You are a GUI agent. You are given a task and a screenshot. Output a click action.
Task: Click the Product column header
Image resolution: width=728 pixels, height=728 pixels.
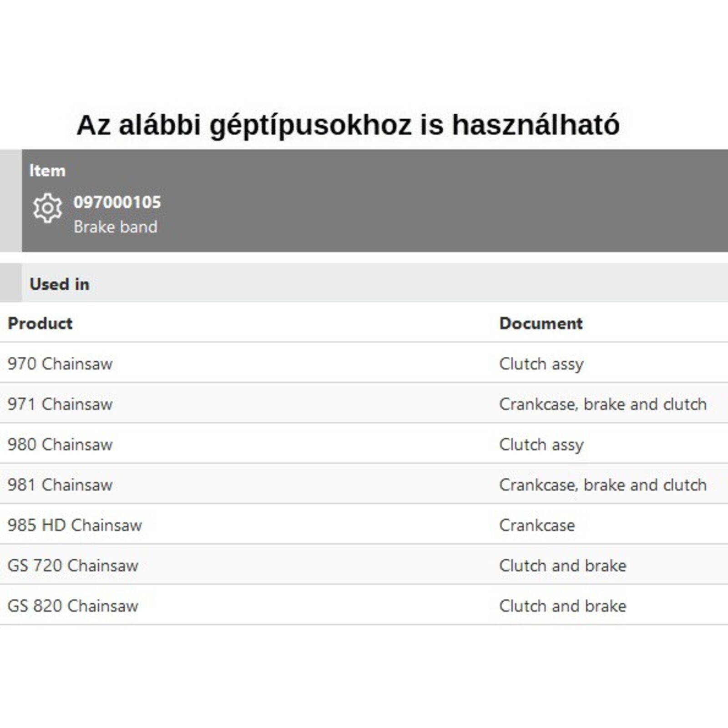[x=40, y=323]
